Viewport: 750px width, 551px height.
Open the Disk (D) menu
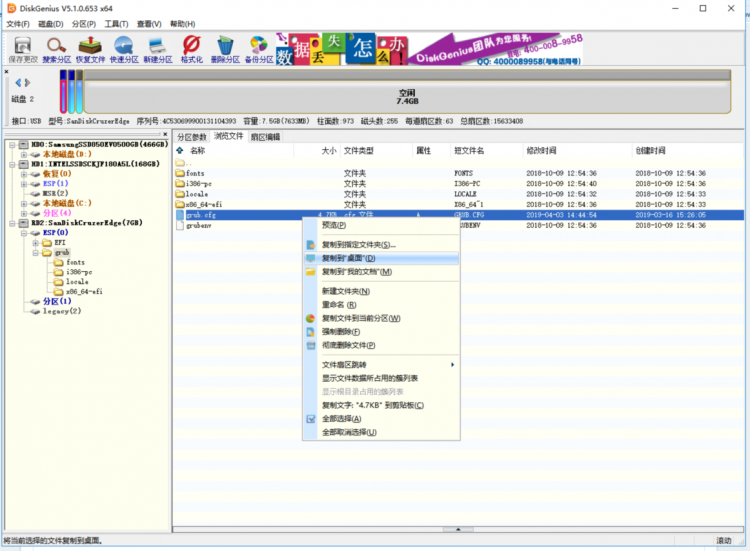coord(51,24)
